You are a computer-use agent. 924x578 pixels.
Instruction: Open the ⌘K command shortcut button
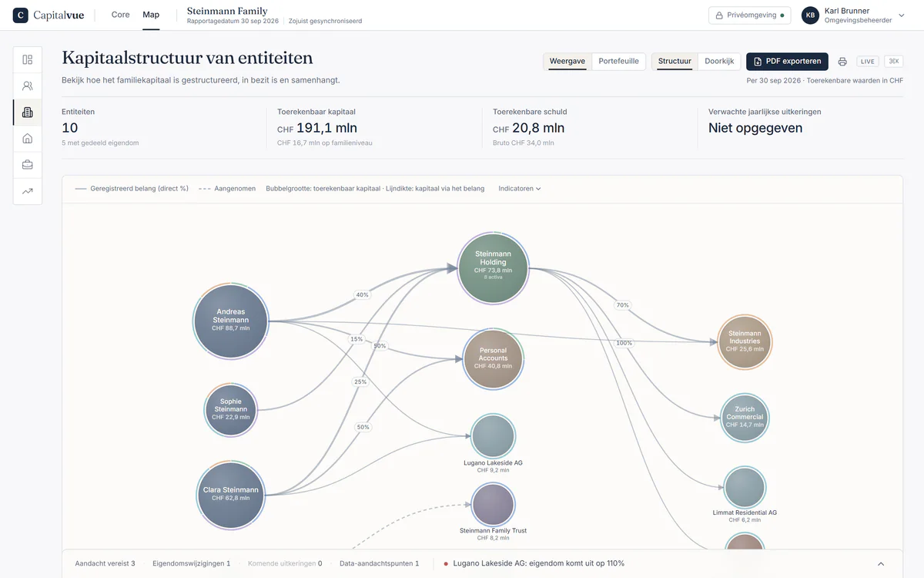[893, 62]
